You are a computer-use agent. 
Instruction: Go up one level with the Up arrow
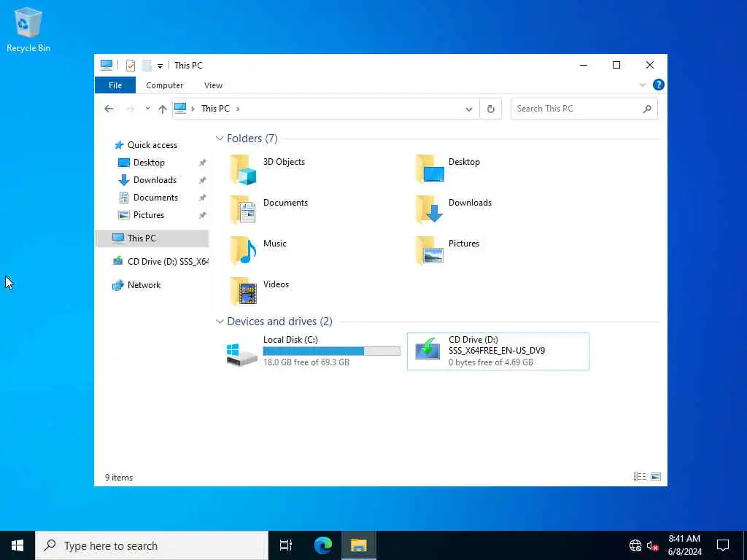(x=163, y=109)
